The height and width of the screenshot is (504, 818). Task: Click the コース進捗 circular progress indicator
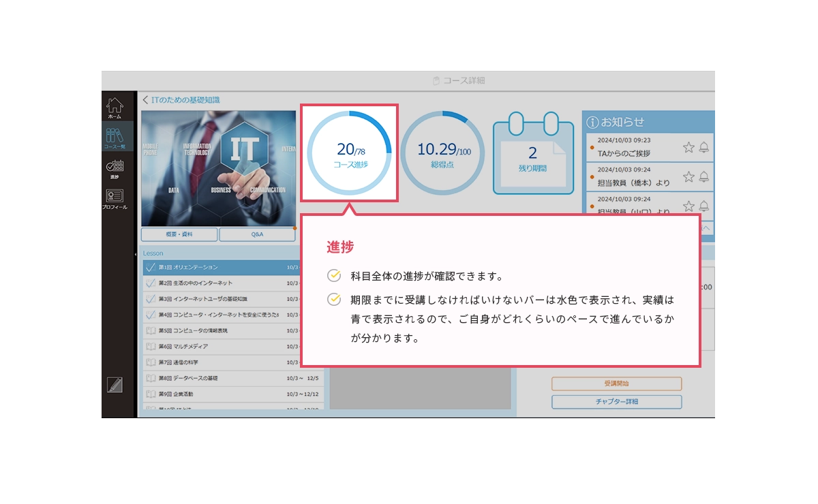[349, 153]
